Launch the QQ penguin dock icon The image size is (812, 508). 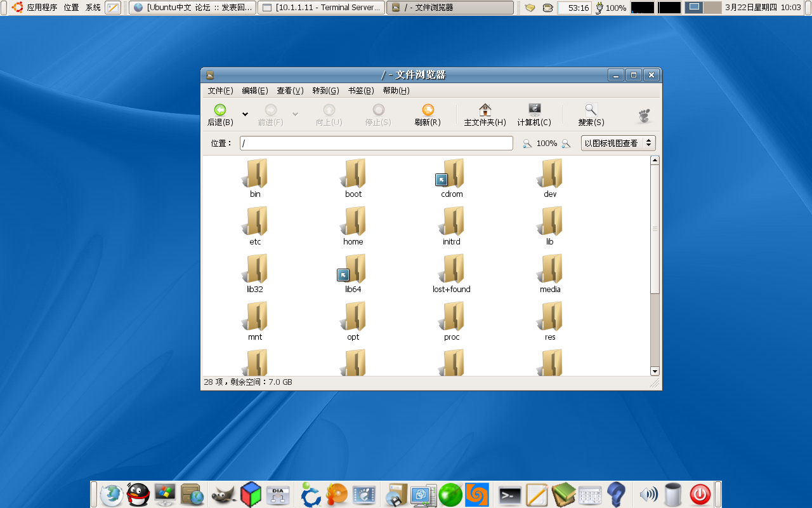tap(138, 494)
